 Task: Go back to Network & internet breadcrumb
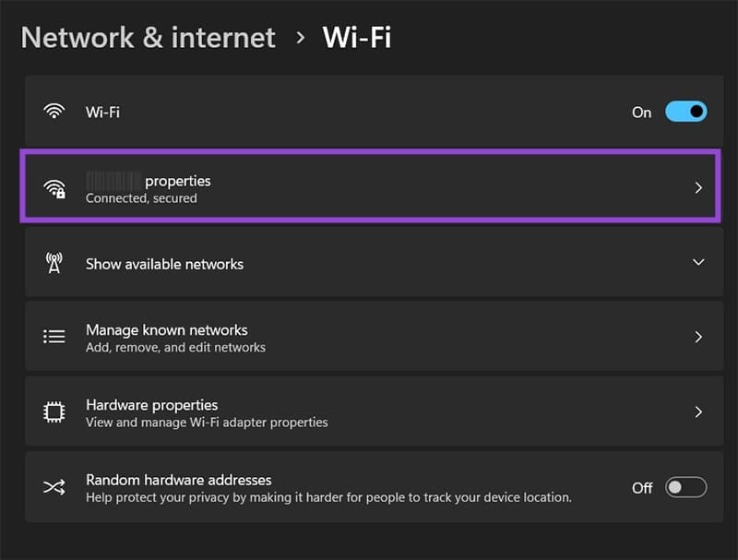click(x=148, y=38)
